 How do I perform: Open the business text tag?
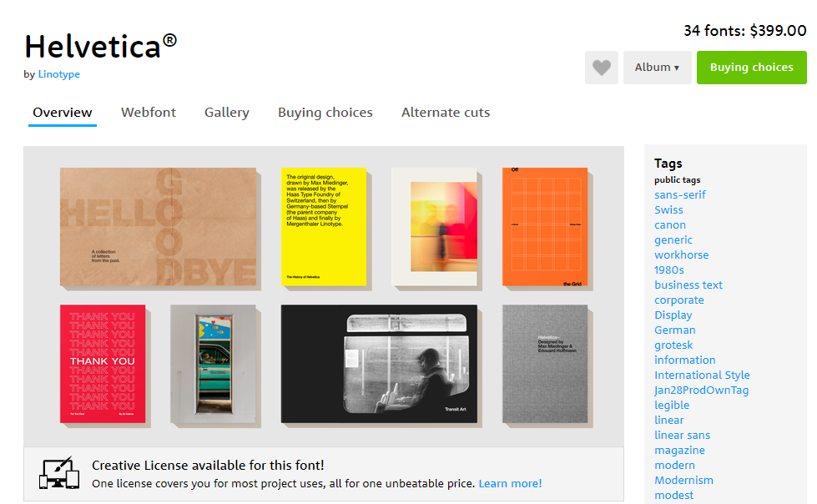click(x=688, y=285)
